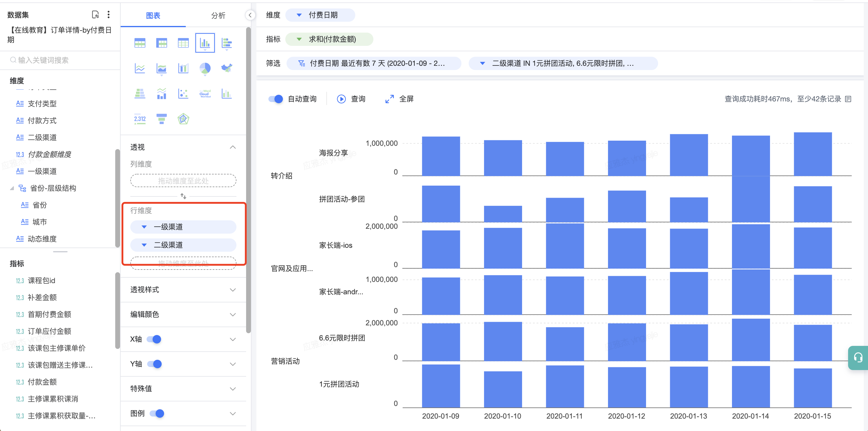Screen dimensions: 868x431
Task: Select the 城市 dimension
Action: pos(40,222)
